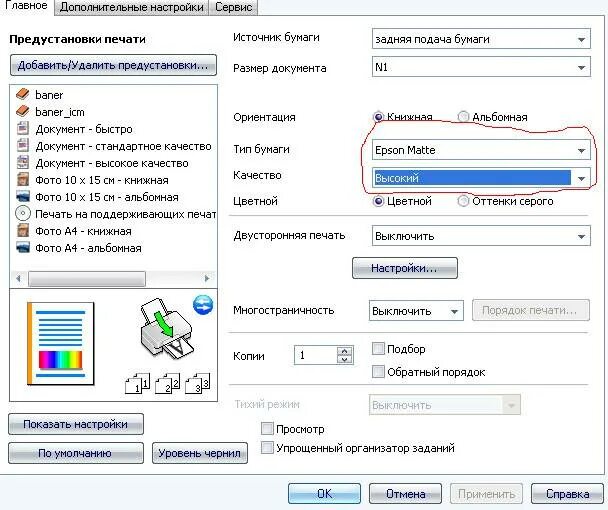
Task: Click the 'Уровень чернил' button
Action: point(200,453)
